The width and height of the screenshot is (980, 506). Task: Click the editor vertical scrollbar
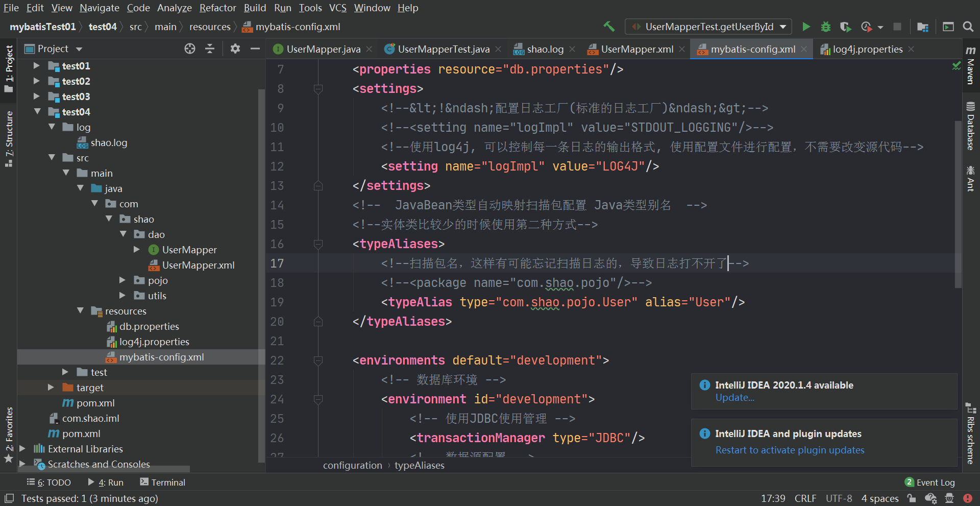tap(958, 204)
